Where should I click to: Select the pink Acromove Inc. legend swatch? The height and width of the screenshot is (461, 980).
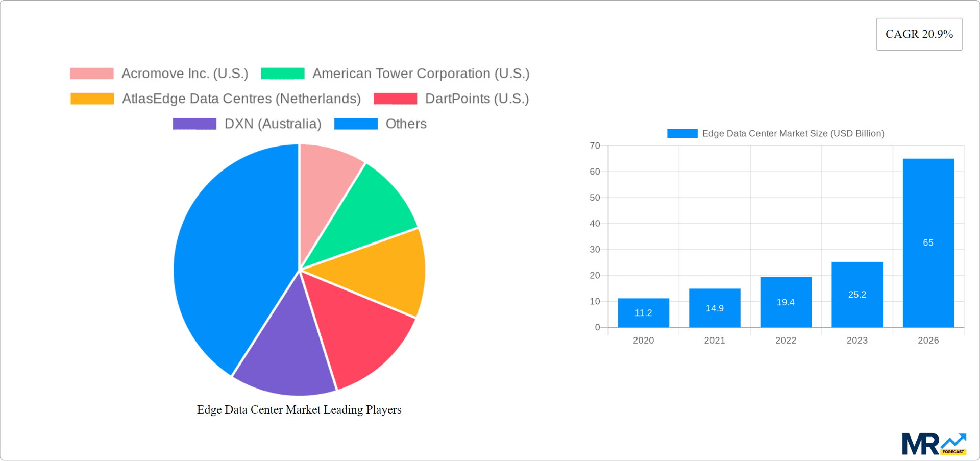(x=91, y=73)
